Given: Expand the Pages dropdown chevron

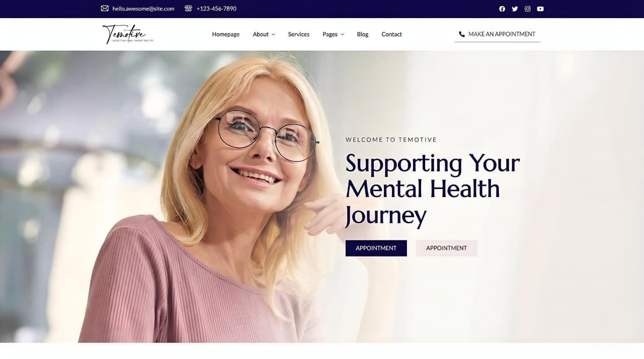Looking at the screenshot, I should click(342, 35).
